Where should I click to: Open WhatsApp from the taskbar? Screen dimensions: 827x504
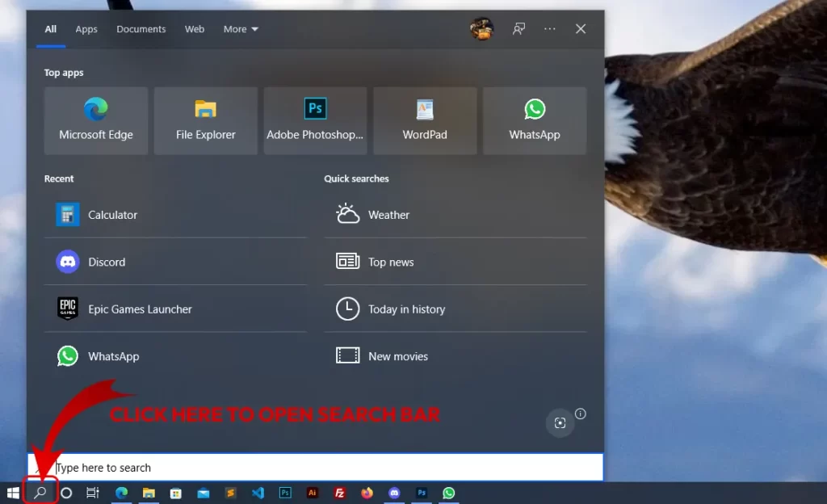[448, 493]
